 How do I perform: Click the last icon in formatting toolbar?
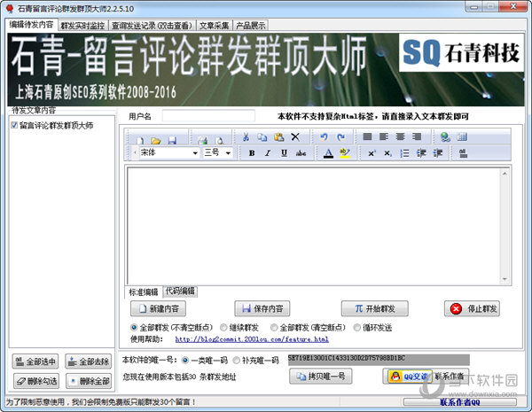tap(463, 153)
